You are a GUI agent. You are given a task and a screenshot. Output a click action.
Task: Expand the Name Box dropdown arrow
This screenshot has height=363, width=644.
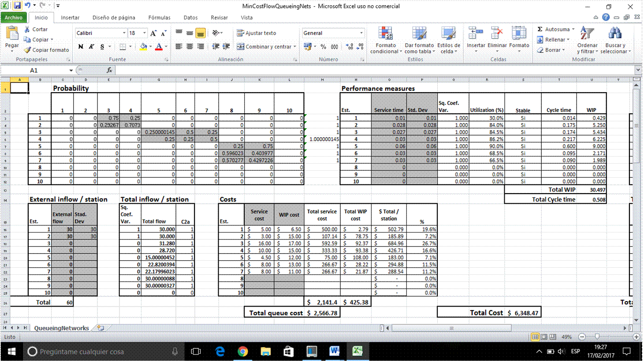71,71
